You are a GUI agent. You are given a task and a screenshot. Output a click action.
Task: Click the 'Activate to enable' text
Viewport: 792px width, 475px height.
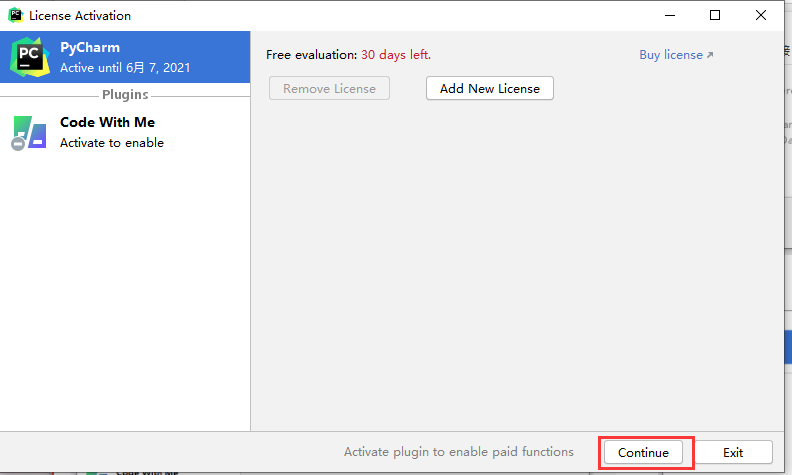click(x=112, y=143)
